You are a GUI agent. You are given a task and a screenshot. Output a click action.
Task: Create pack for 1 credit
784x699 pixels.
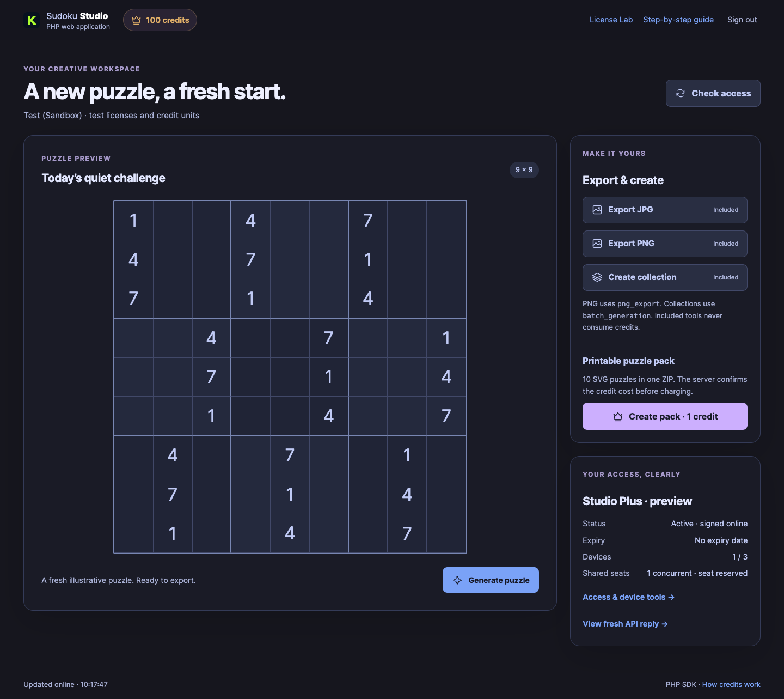tap(665, 416)
